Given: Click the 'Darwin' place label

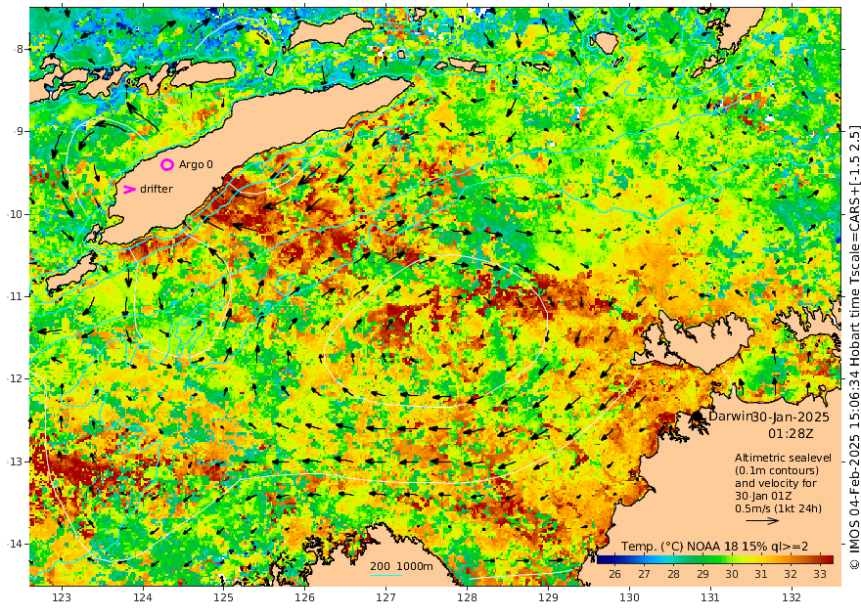Looking at the screenshot, I should pyautogui.click(x=729, y=417).
